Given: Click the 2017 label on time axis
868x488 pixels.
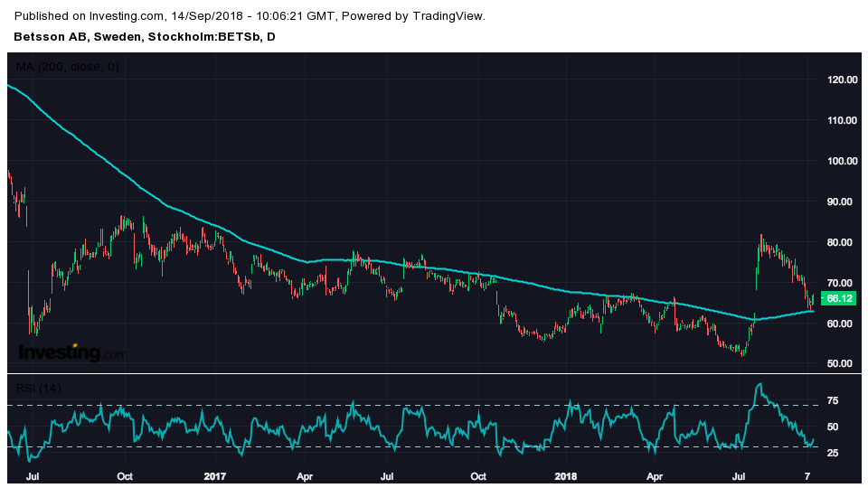Looking at the screenshot, I should click(x=215, y=476).
